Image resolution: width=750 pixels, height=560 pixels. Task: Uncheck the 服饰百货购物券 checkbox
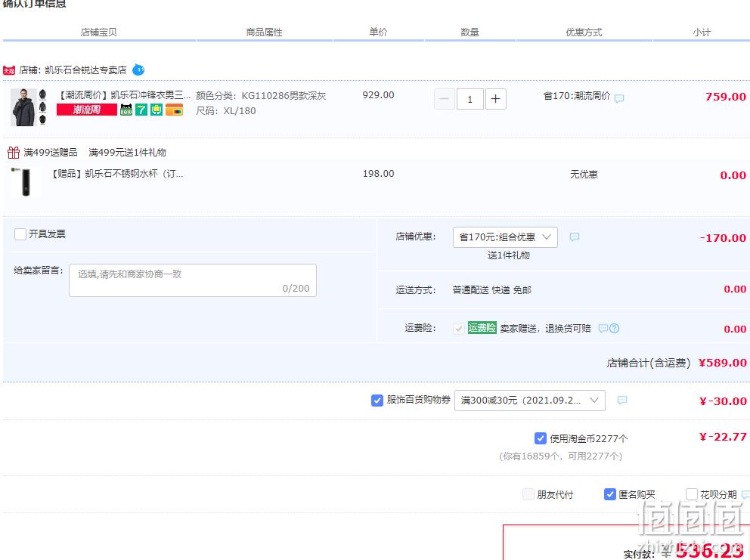point(377,401)
